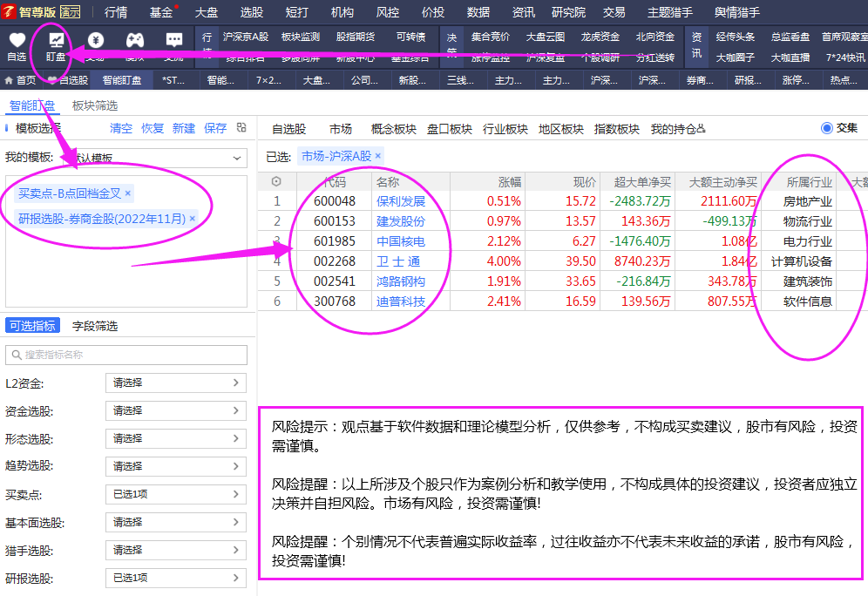Open 板块监测 in the toolbar

(301, 37)
